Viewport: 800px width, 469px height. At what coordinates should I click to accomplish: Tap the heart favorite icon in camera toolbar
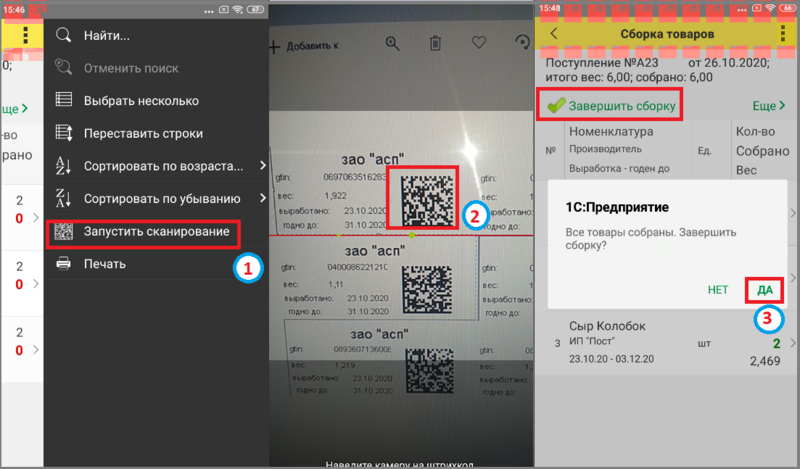[x=479, y=42]
